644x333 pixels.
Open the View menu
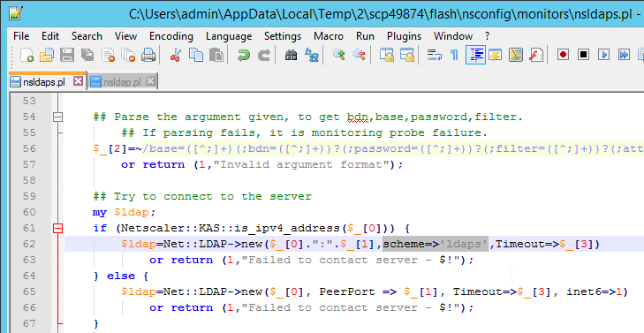[x=125, y=36]
